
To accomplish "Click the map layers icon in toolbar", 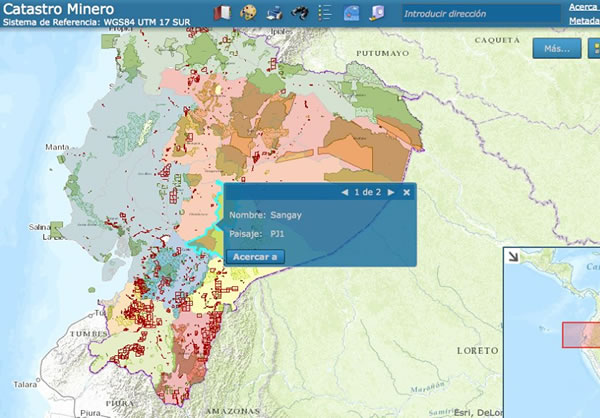I will click(351, 13).
